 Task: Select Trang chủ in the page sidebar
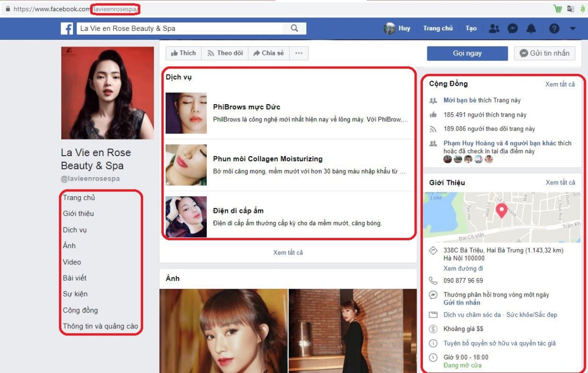[79, 198]
